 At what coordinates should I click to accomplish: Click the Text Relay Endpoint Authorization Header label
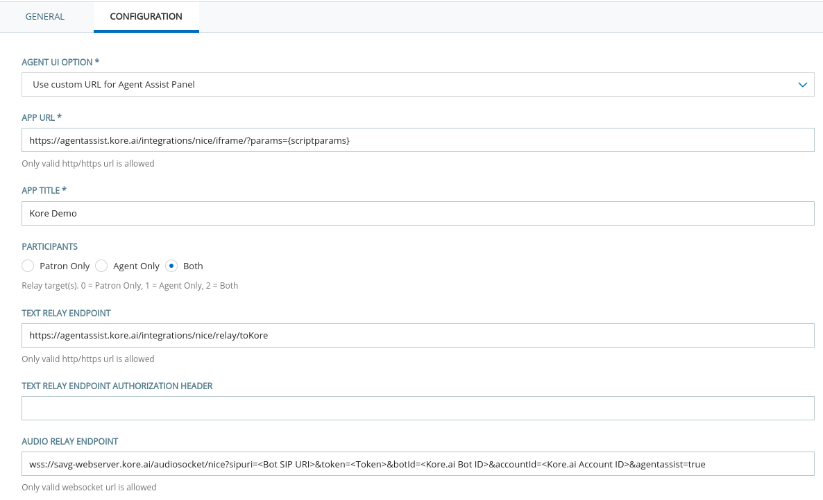point(117,385)
